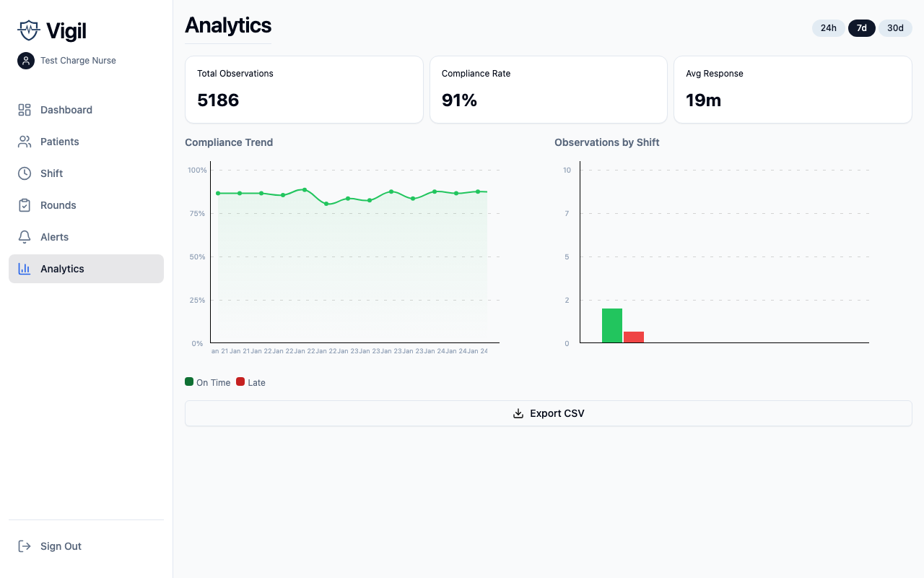Select the Dashboard grid icon
The width and height of the screenshot is (924, 578).
(24, 109)
